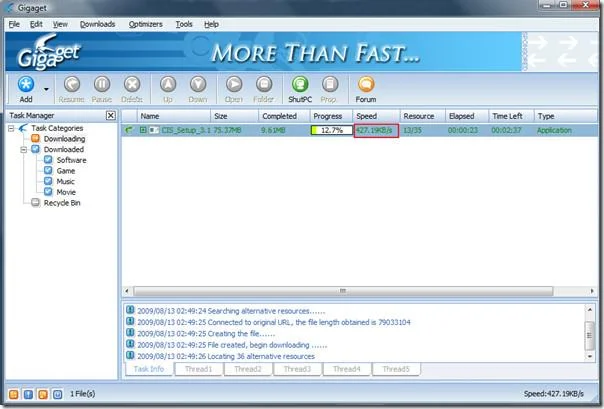The width and height of the screenshot is (604, 409).
Task: Collapse the Downloaded tree node
Action: coord(23,149)
